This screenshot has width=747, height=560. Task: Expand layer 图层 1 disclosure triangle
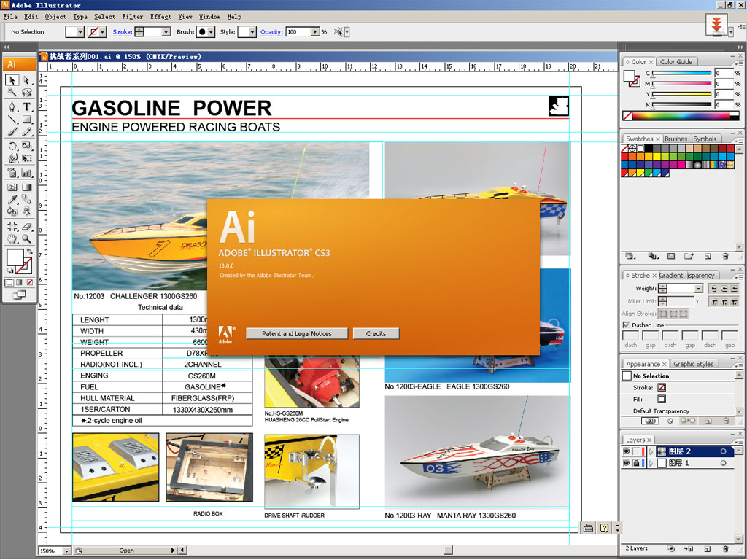tap(651, 463)
